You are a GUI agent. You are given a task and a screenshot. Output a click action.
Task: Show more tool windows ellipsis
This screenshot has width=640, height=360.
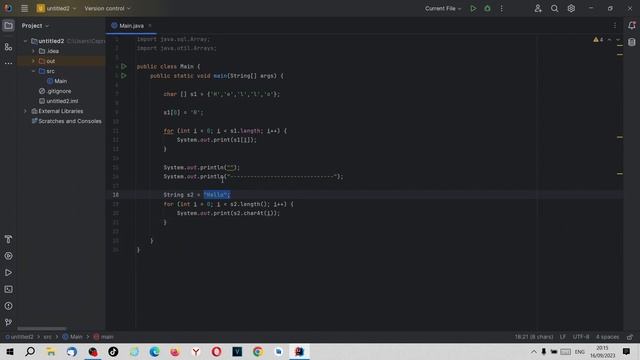8,63
